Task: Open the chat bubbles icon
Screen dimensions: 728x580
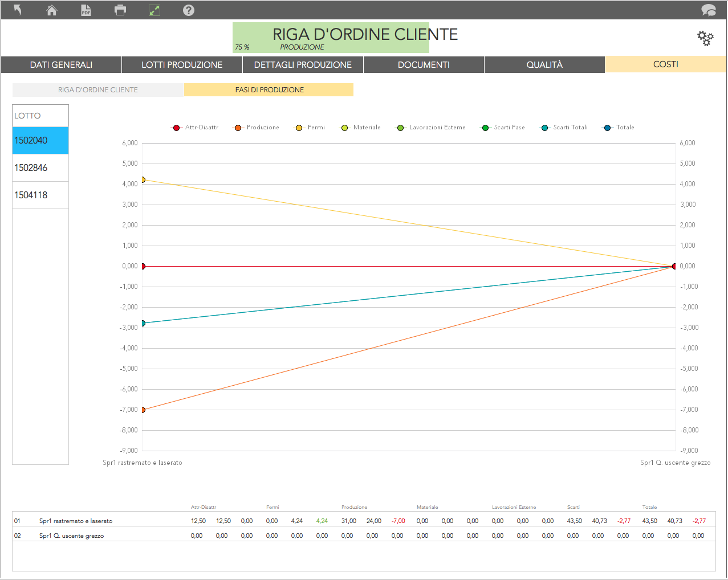Action: tap(708, 10)
